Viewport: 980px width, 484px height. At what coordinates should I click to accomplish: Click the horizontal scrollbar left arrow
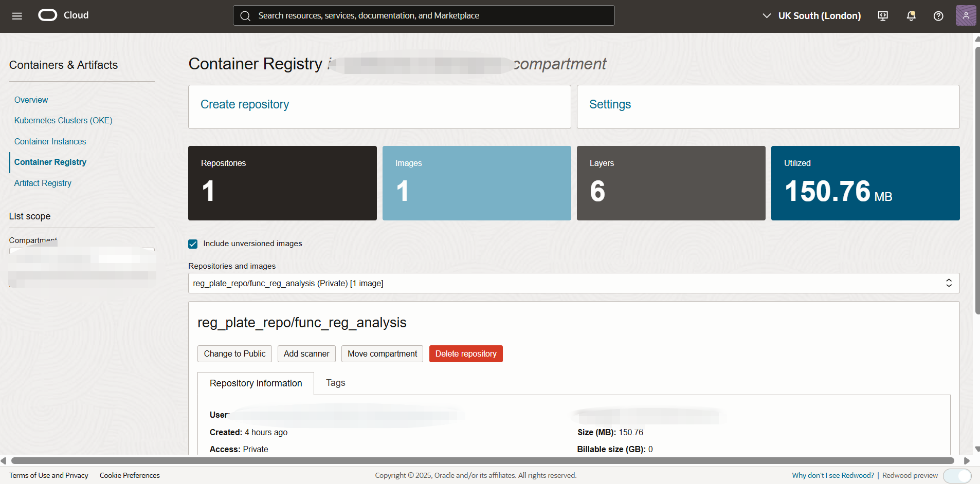(x=4, y=461)
